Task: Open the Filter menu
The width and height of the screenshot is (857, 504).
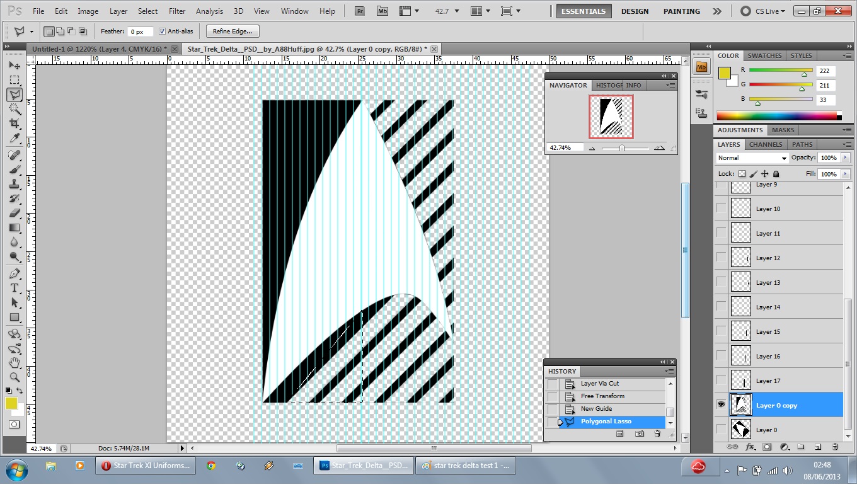Action: (x=177, y=11)
